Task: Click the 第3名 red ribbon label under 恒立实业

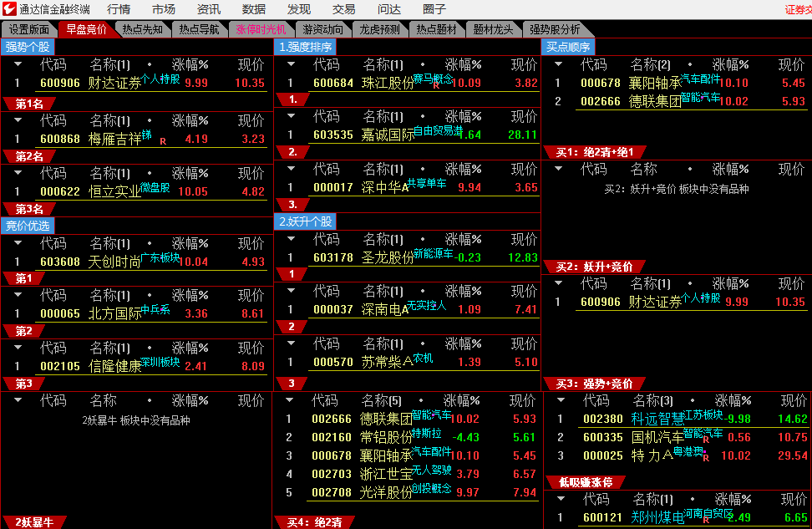Action: point(29,209)
